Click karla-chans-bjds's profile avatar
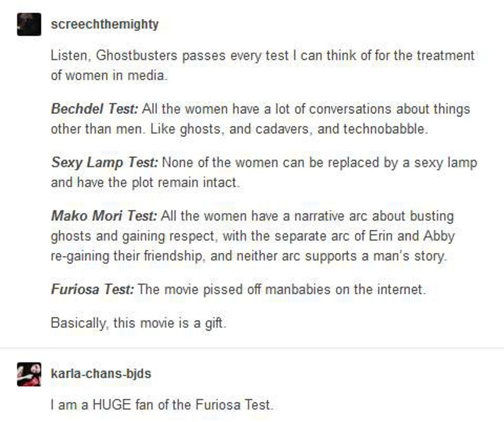 pos(29,374)
